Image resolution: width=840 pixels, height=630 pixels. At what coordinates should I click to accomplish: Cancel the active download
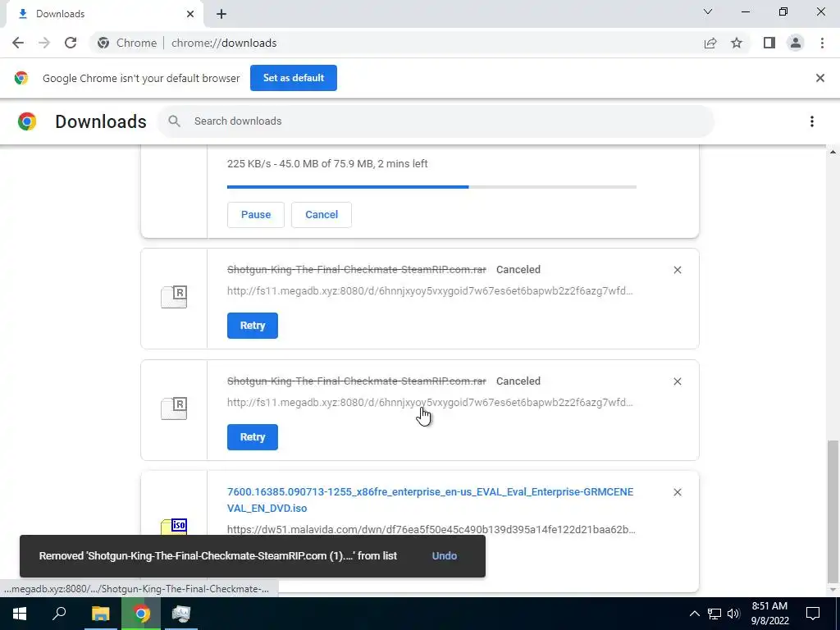322,215
